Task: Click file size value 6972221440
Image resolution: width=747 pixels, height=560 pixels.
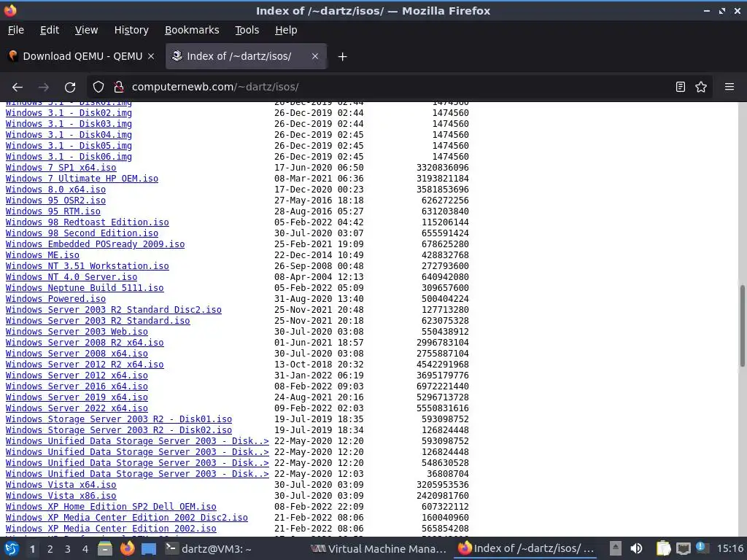Action: coord(443,386)
